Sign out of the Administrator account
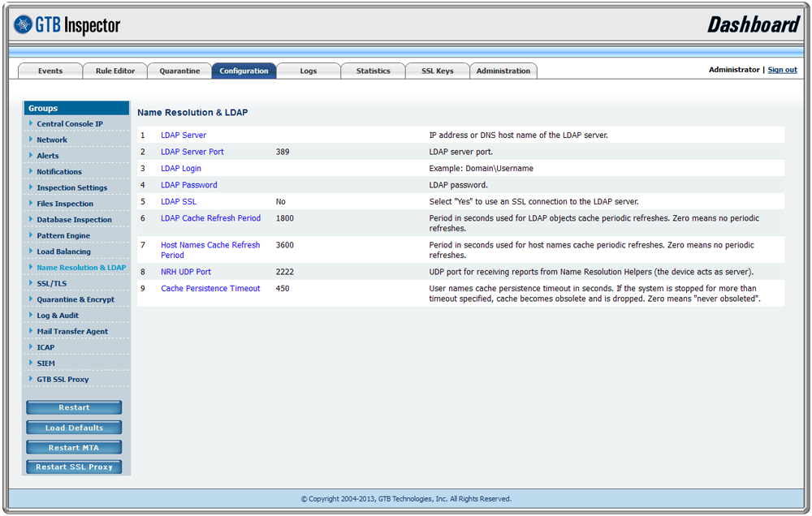The height and width of the screenshot is (516, 812). [x=782, y=70]
